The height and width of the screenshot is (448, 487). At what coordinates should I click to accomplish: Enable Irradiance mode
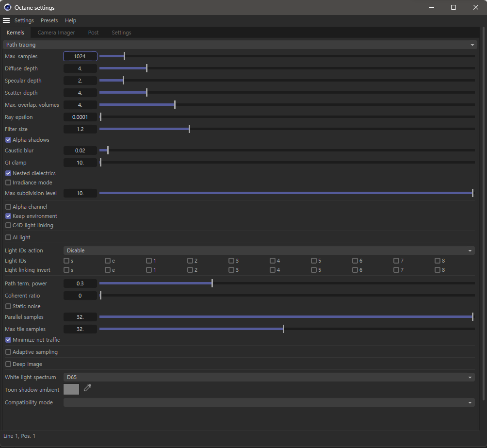(x=8, y=183)
